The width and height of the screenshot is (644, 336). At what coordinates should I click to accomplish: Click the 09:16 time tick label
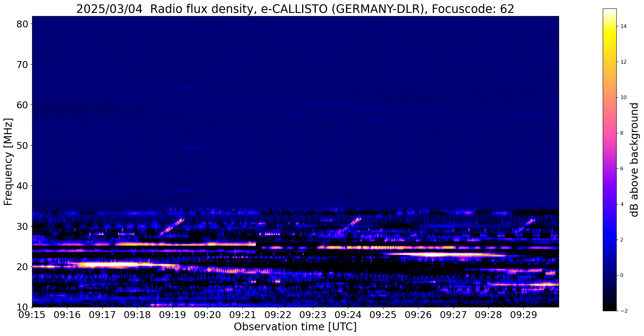point(67,315)
